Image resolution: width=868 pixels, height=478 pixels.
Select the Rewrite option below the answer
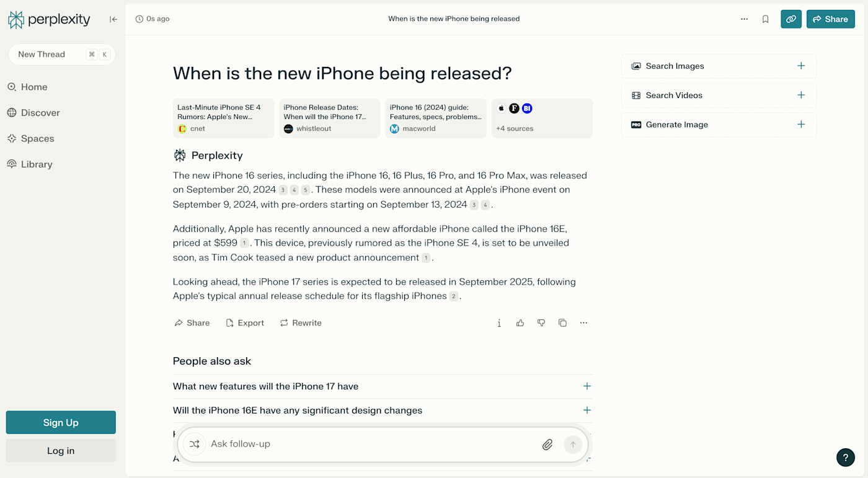pos(301,323)
